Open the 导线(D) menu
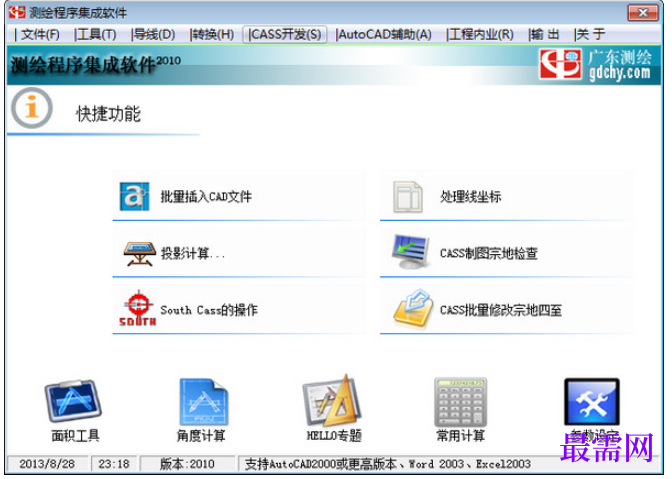The height and width of the screenshot is (479, 672). click(x=153, y=34)
